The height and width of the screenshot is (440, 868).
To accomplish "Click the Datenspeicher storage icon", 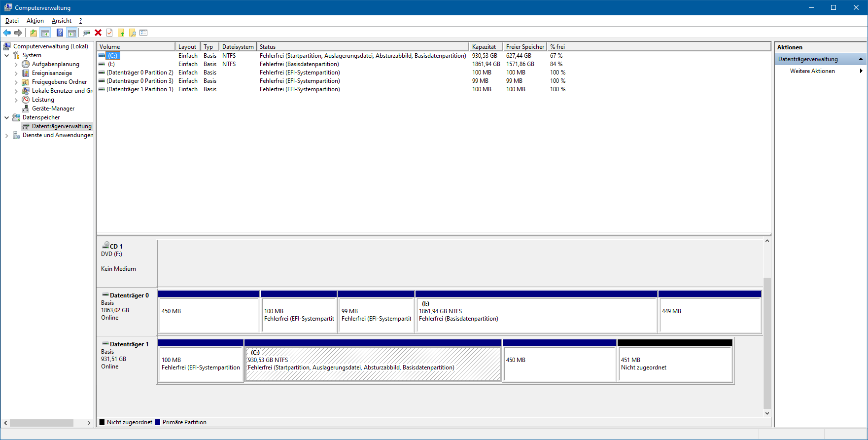I will (x=16, y=117).
